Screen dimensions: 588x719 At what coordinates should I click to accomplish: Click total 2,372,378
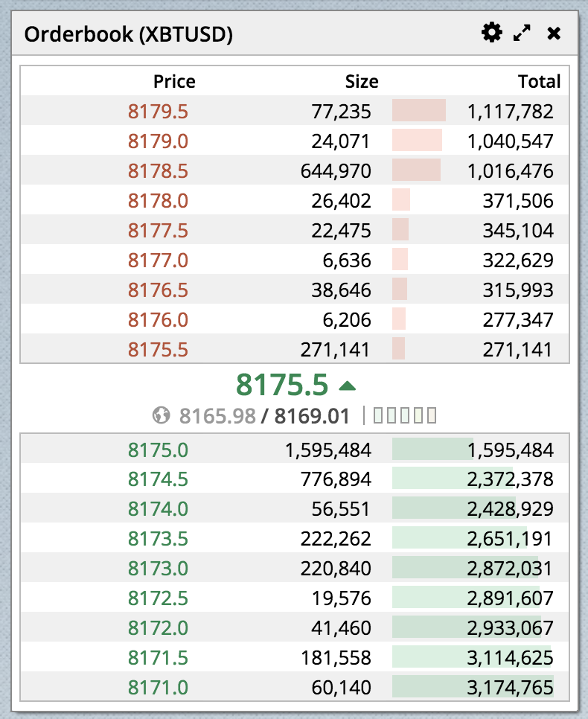pyautogui.click(x=511, y=479)
